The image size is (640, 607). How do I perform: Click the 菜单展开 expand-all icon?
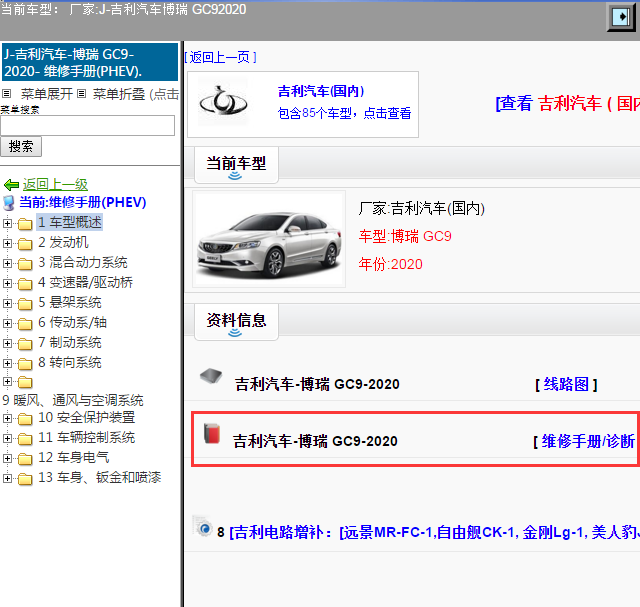6,94
